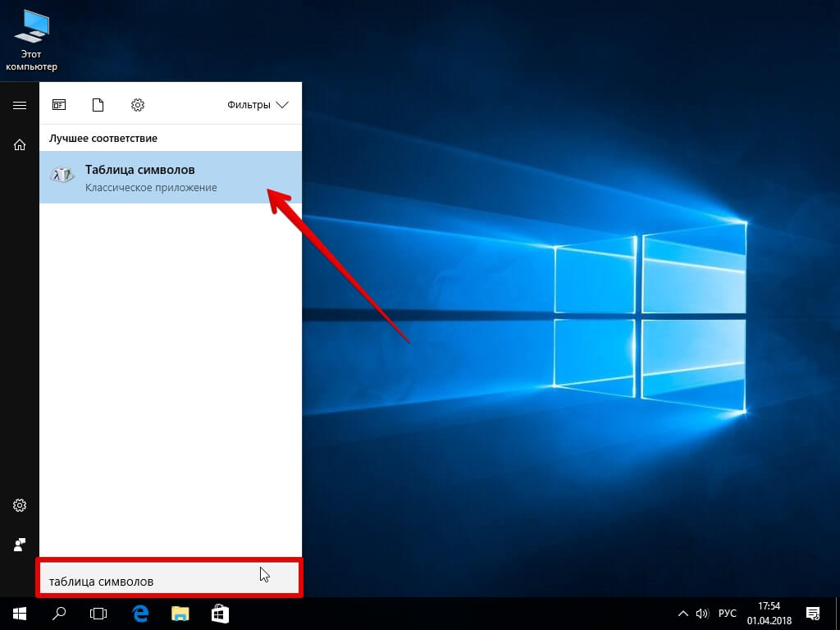The width and height of the screenshot is (840, 630).
Task: Show hidden system tray icons
Action: click(682, 613)
